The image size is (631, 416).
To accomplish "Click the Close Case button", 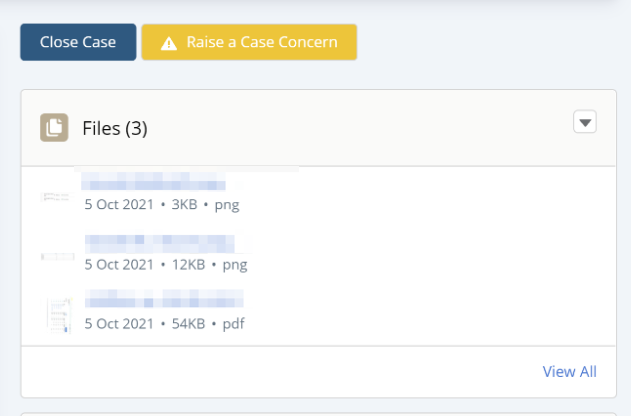I will pos(78,43).
